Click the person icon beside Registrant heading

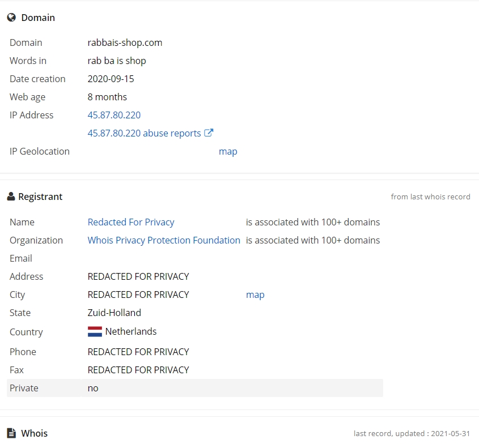(11, 197)
